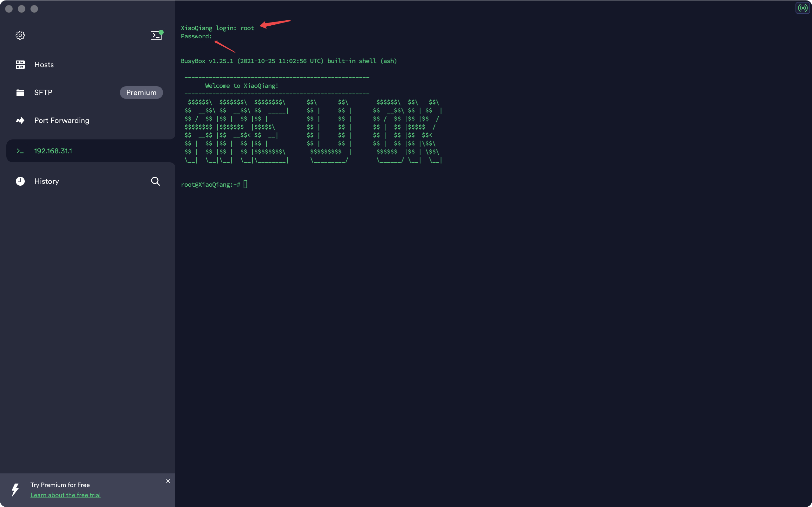Go to Port Forwarding
Viewport: 812px width, 507px height.
pyautogui.click(x=62, y=120)
